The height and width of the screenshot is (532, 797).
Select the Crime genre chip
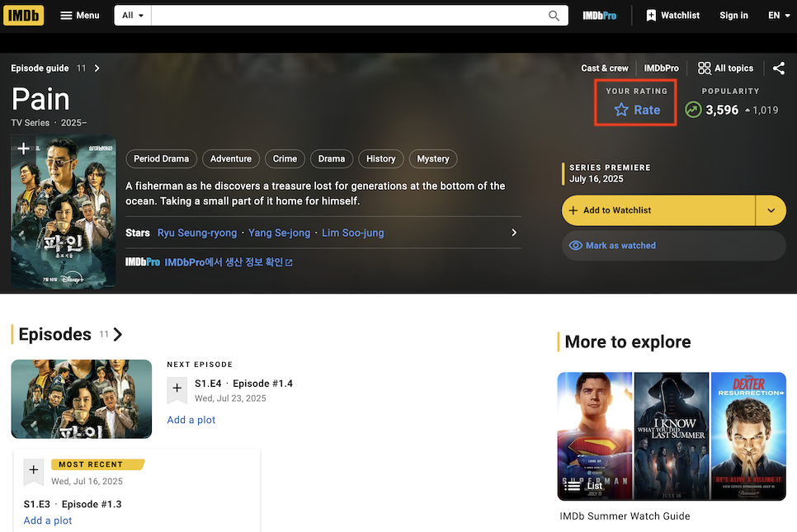[285, 159]
